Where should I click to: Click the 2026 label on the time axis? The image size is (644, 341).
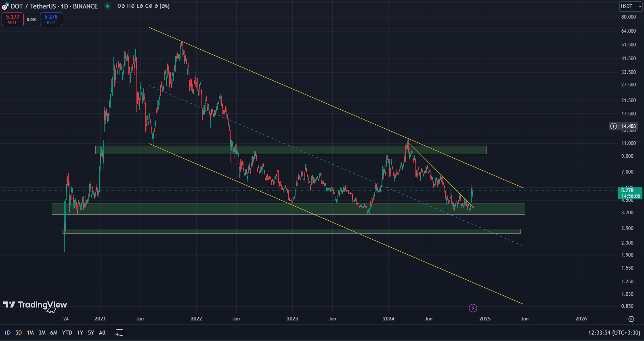[581, 319]
